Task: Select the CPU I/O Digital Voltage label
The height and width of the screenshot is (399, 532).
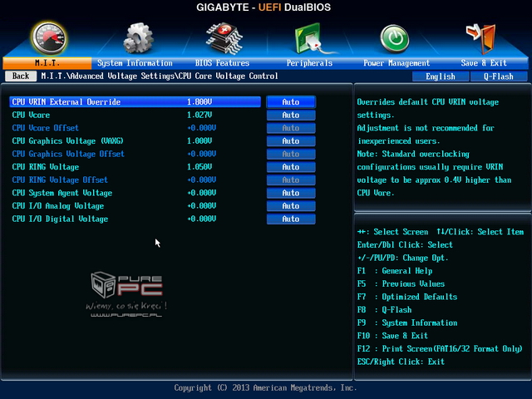Action: (x=60, y=219)
